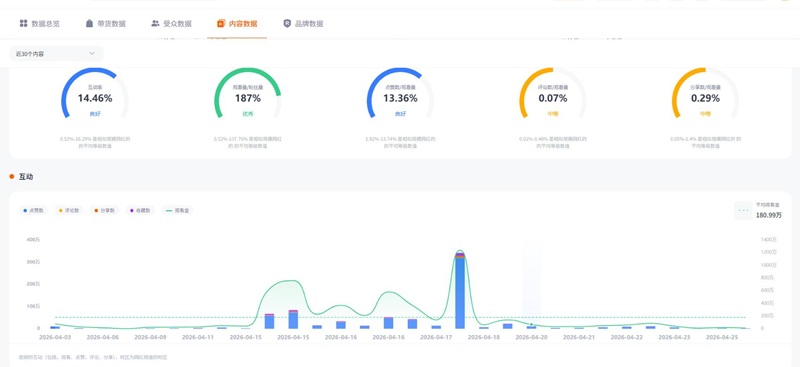Click the 0.05%-1.4% description text
This screenshot has width=800, height=367.
pos(705,142)
